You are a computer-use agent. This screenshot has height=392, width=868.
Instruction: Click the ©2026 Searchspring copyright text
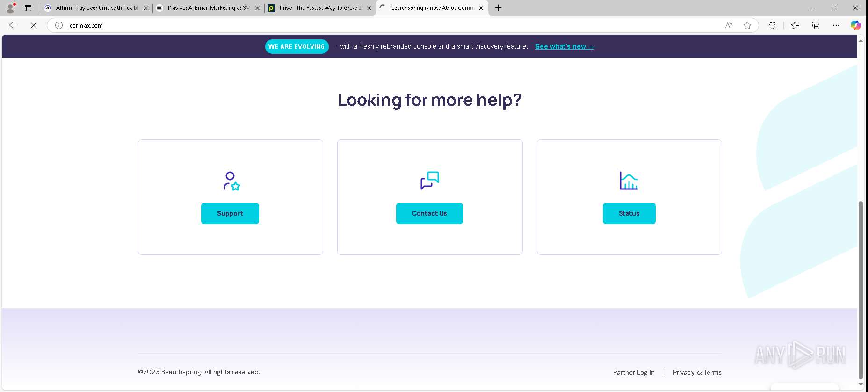(199, 372)
